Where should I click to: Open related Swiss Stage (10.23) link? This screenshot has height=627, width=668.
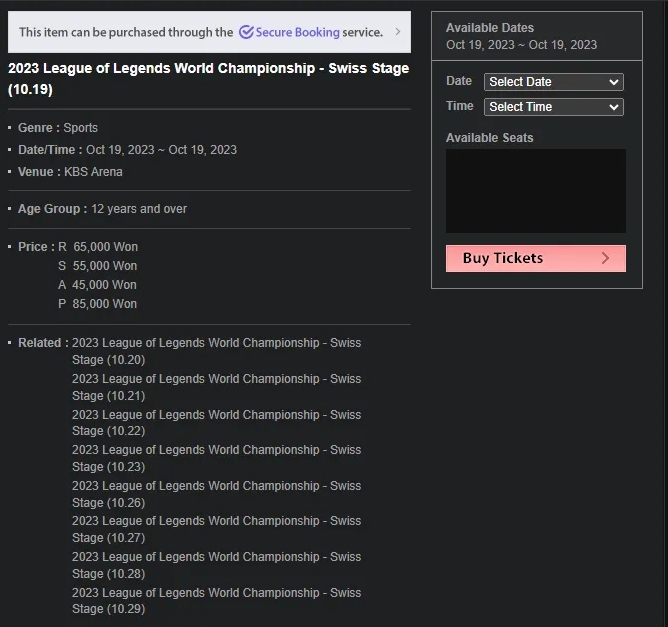tap(216, 458)
